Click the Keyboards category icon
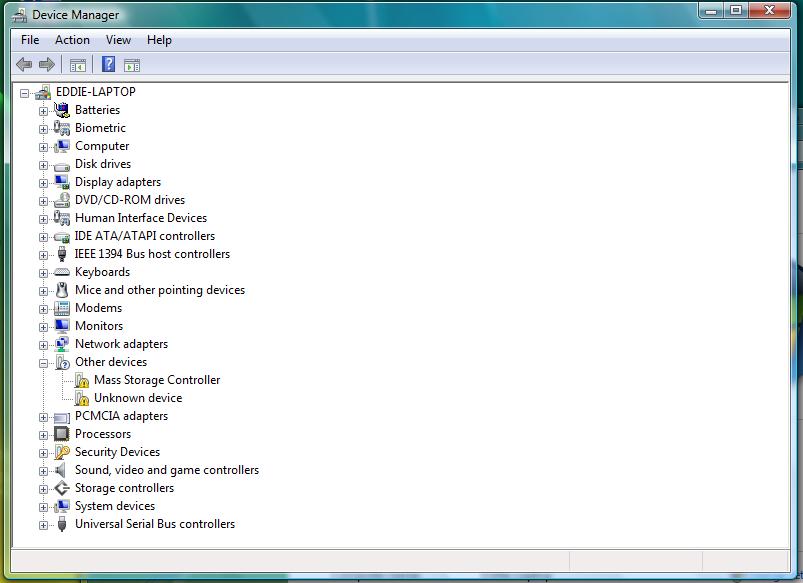 tap(62, 272)
